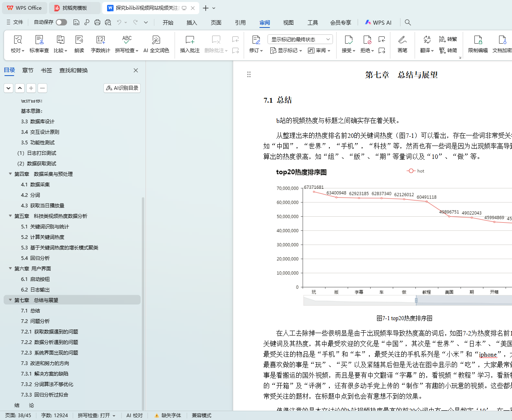Screen dimensions: 512x420
Task: Open the 显示标记的最终状态 dropdown
Action: [x=300, y=39]
